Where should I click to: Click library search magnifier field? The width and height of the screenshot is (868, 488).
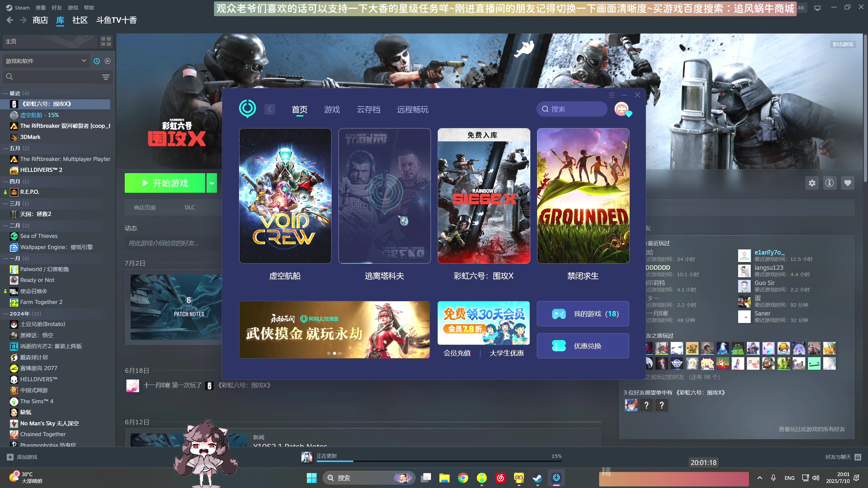52,77
